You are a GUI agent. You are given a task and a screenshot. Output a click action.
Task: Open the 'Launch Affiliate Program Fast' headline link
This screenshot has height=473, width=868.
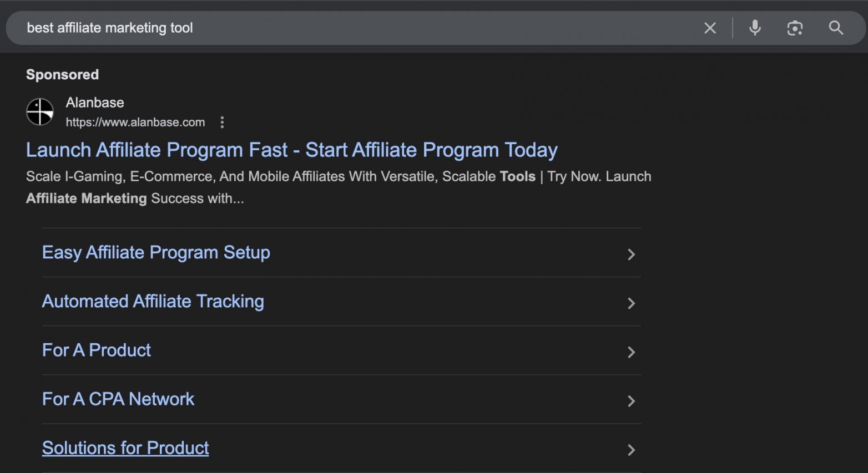click(291, 150)
